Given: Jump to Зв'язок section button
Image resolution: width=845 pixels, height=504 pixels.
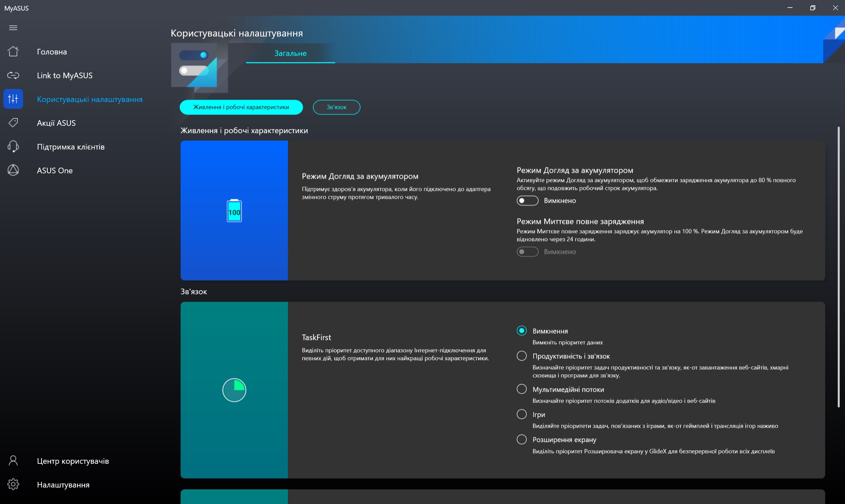Looking at the screenshot, I should point(336,107).
